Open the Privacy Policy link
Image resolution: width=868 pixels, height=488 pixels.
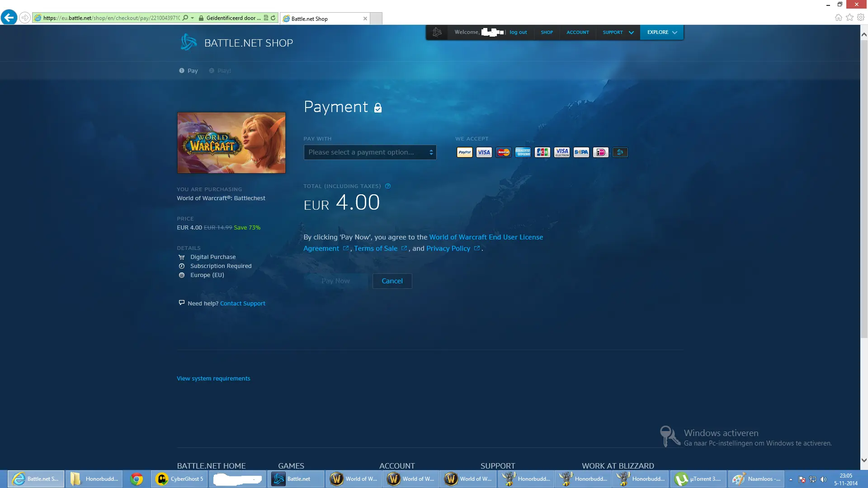coord(448,248)
